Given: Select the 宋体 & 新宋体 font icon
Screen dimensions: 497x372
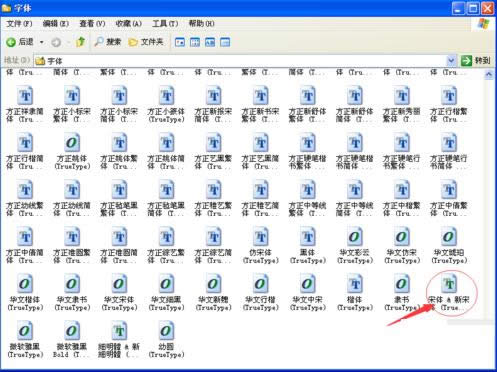Looking at the screenshot, I should pos(449,284).
